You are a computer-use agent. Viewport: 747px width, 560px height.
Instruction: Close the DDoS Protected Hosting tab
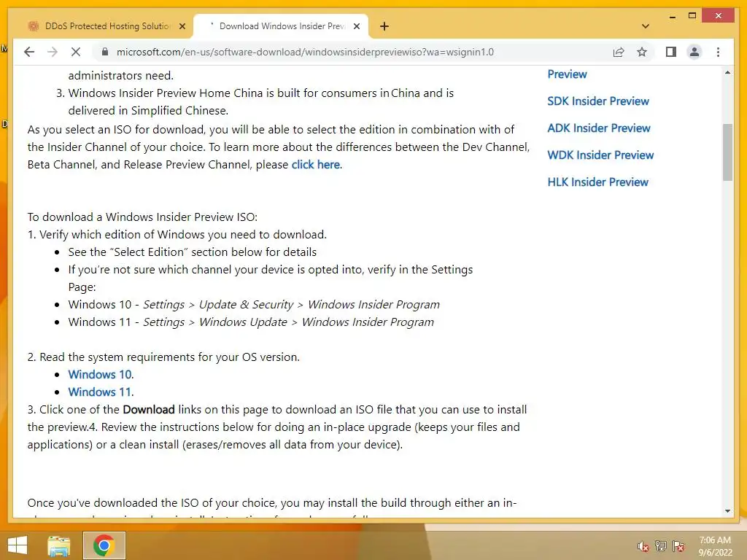pyautogui.click(x=182, y=27)
